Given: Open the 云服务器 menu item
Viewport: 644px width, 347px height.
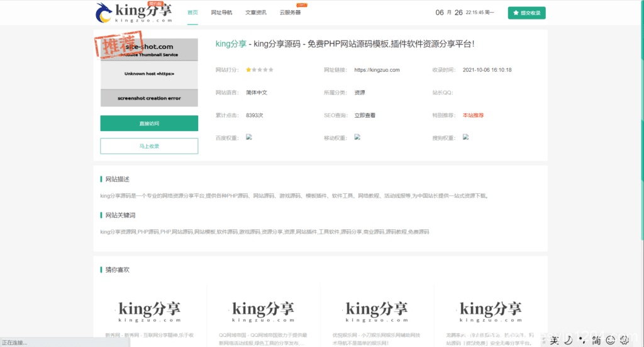Looking at the screenshot, I should tap(290, 13).
